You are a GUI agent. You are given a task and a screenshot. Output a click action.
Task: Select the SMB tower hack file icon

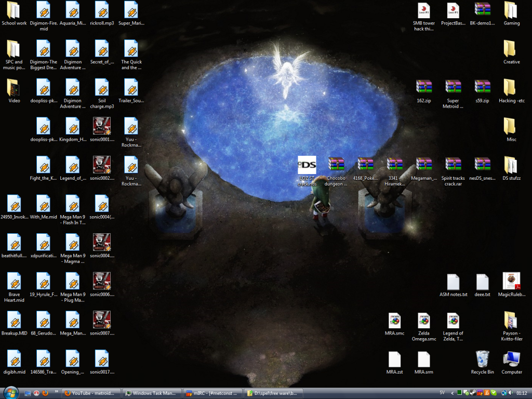coord(424,10)
